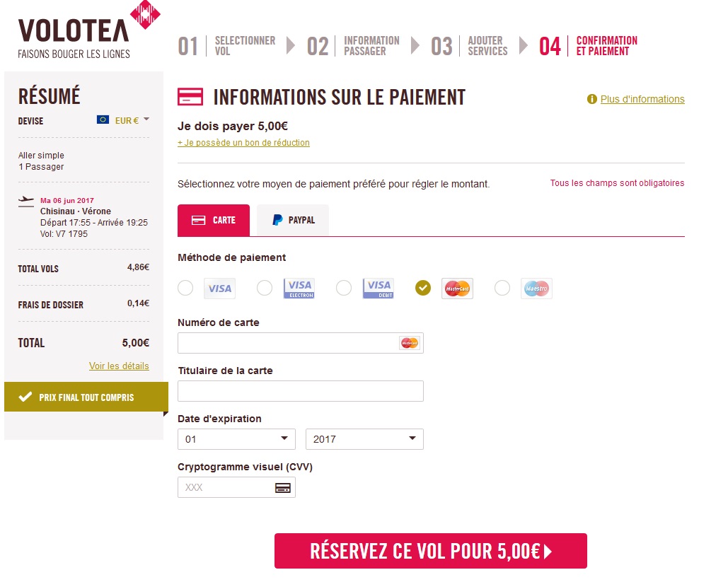
Task: Click Réservez ce vol pour 5,00€ button
Action: [x=430, y=551]
